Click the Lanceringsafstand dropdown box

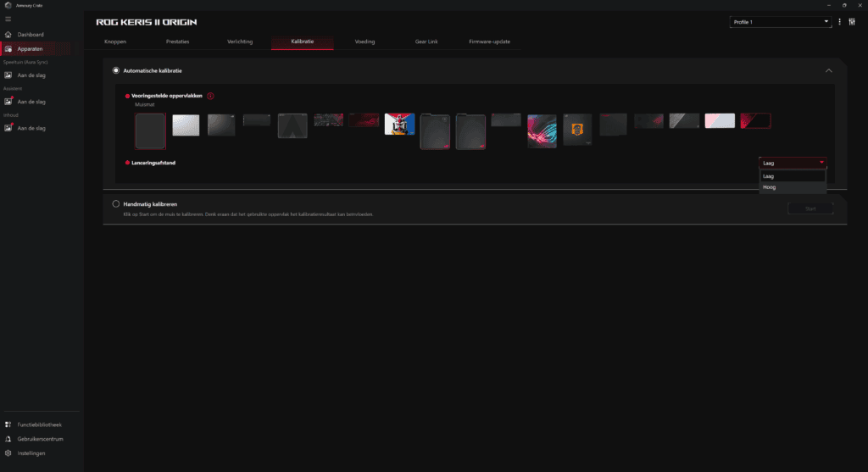793,163
